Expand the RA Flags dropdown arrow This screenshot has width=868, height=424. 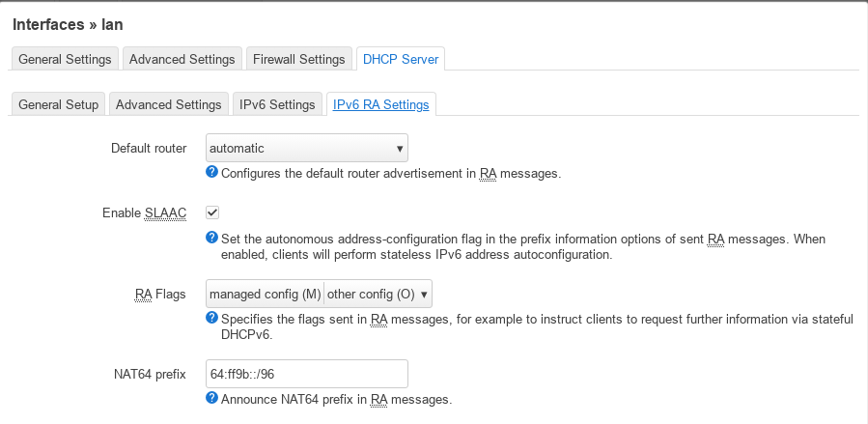[x=424, y=295]
